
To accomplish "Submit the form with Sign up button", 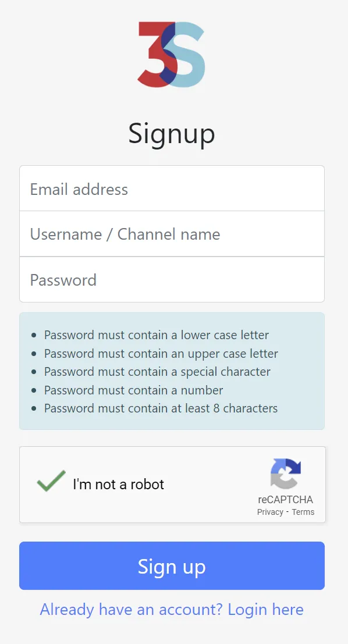I will [x=172, y=565].
